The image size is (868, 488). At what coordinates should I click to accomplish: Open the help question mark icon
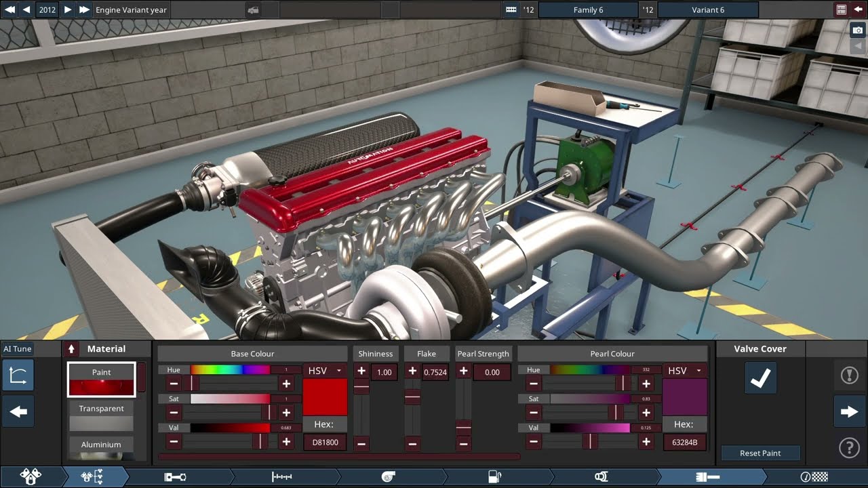849,447
